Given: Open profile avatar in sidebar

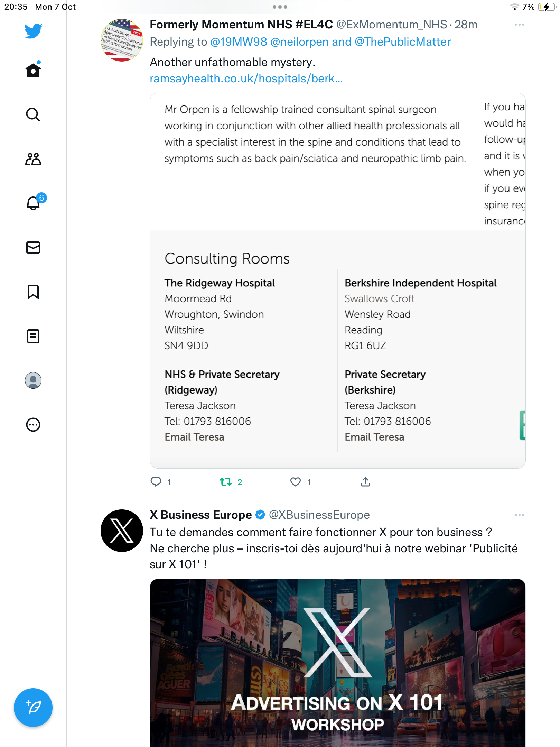Looking at the screenshot, I should click(33, 380).
